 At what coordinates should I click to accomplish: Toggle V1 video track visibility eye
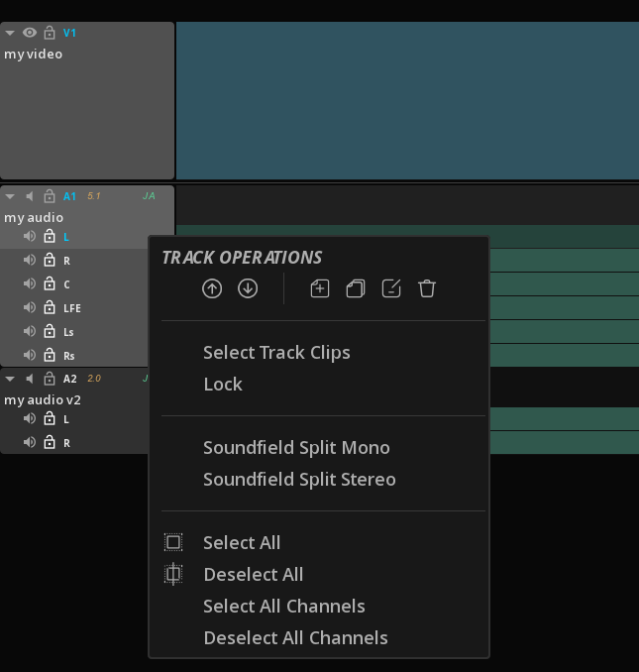click(x=29, y=33)
